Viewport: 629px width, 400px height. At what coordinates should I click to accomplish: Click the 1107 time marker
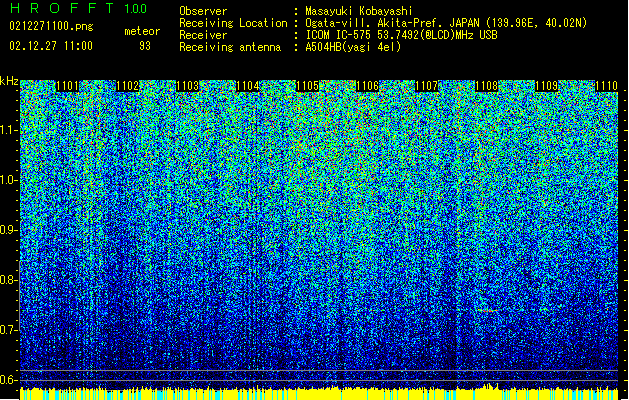click(426, 86)
